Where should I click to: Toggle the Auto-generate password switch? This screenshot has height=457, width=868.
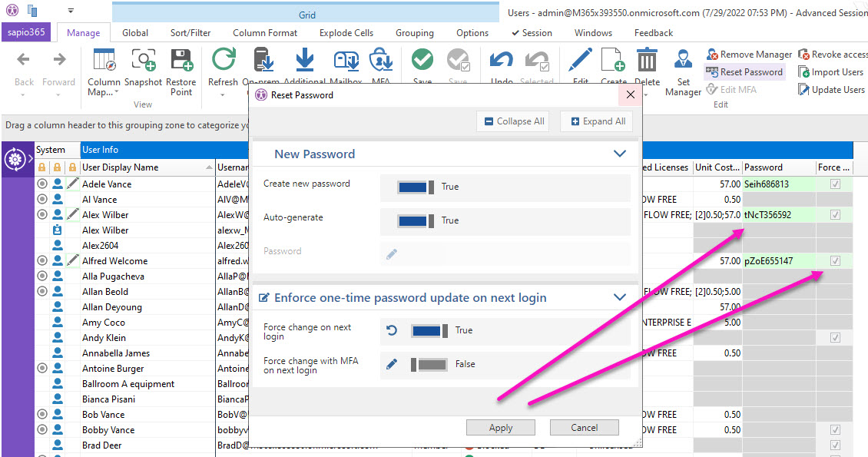click(416, 220)
